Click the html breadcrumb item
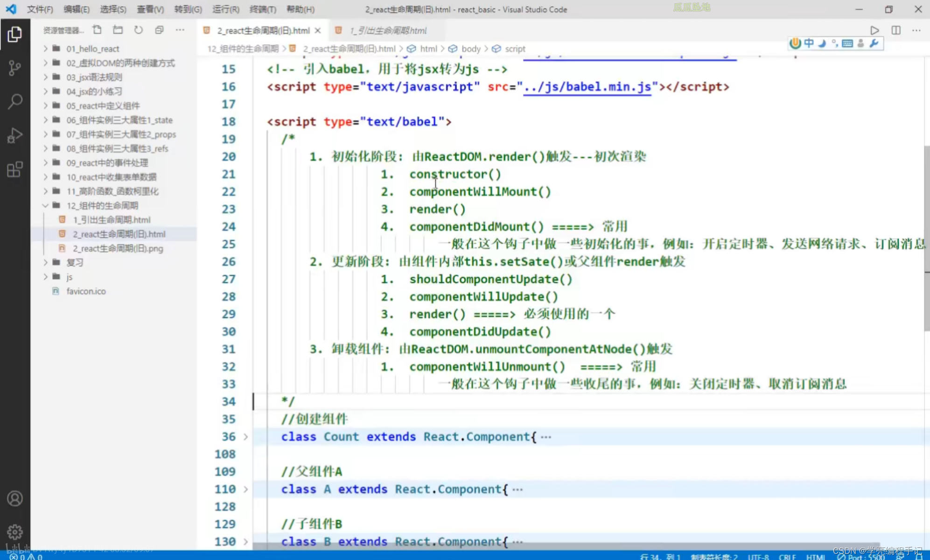 pyautogui.click(x=428, y=49)
